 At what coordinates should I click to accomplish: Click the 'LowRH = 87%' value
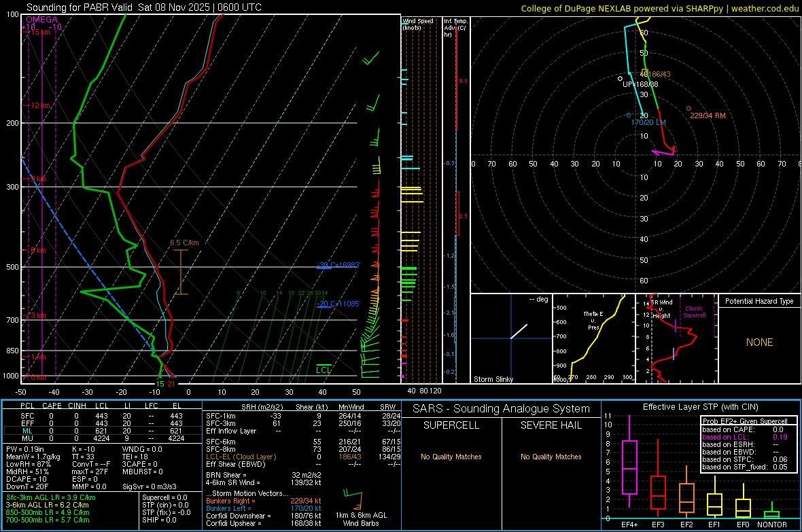28,464
